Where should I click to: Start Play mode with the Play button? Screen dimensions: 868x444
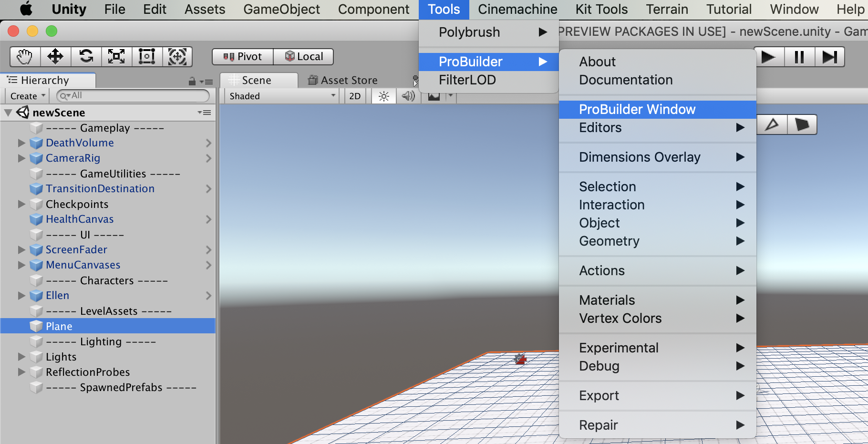[x=768, y=57]
